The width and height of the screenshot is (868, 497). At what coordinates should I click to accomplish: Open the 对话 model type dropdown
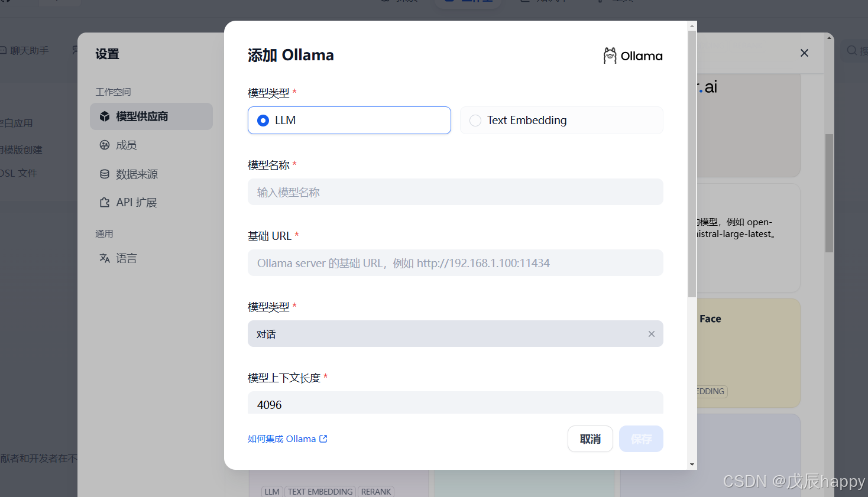[455, 334]
